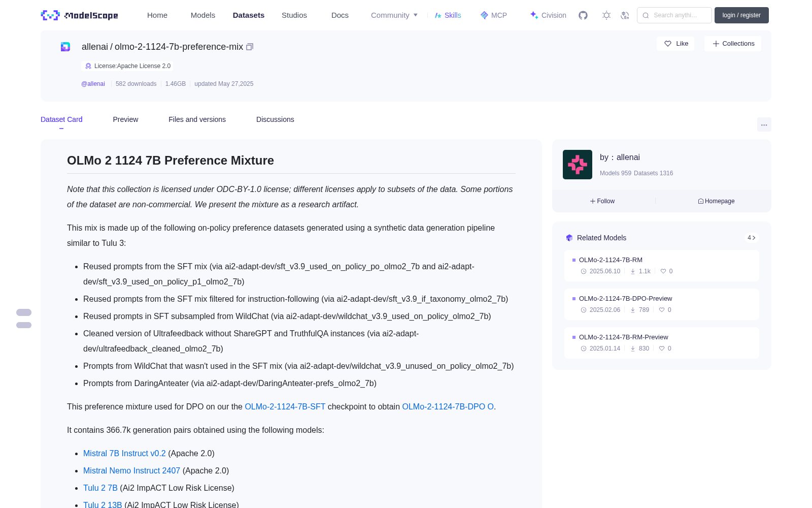Toggle the light/dark theme icon
Screen dimensions: 812x508
click(606, 15)
